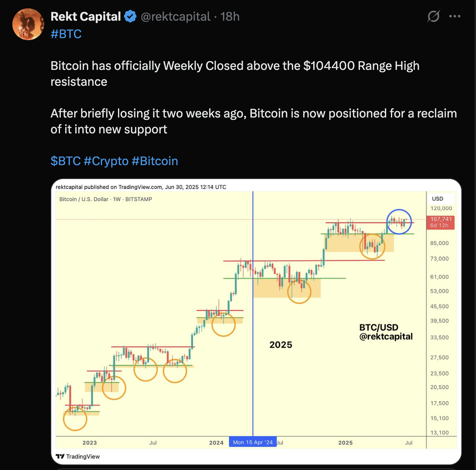
Task: Click the 6d 12h countdown badge
Action: (x=439, y=224)
